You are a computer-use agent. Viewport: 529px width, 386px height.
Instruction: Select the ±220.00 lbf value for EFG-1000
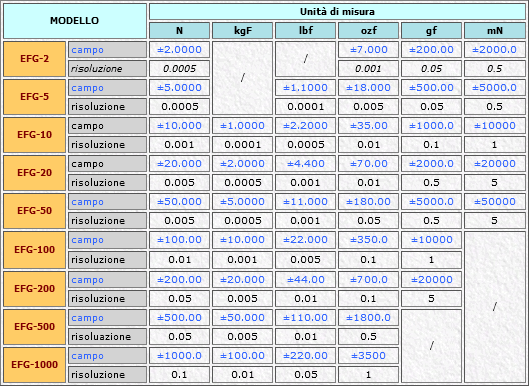click(306, 356)
